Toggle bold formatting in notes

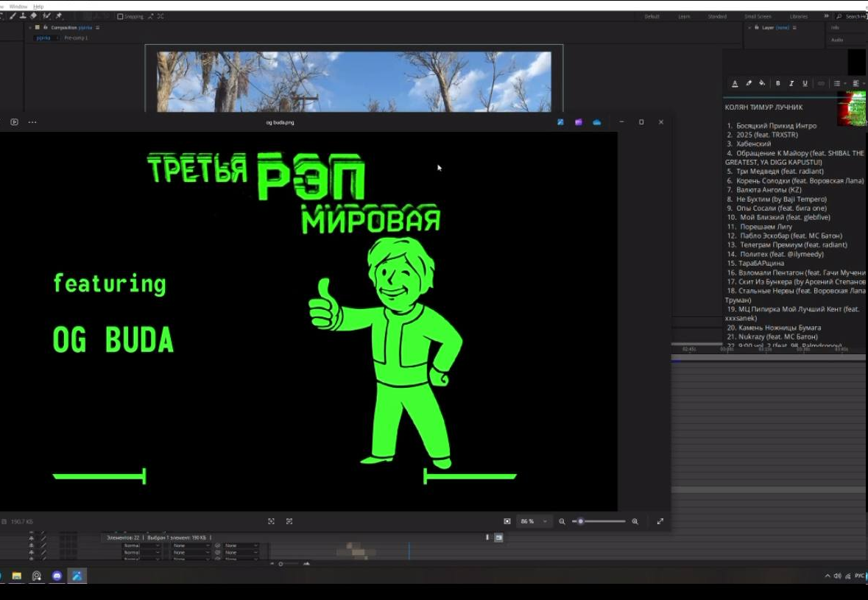coord(777,84)
